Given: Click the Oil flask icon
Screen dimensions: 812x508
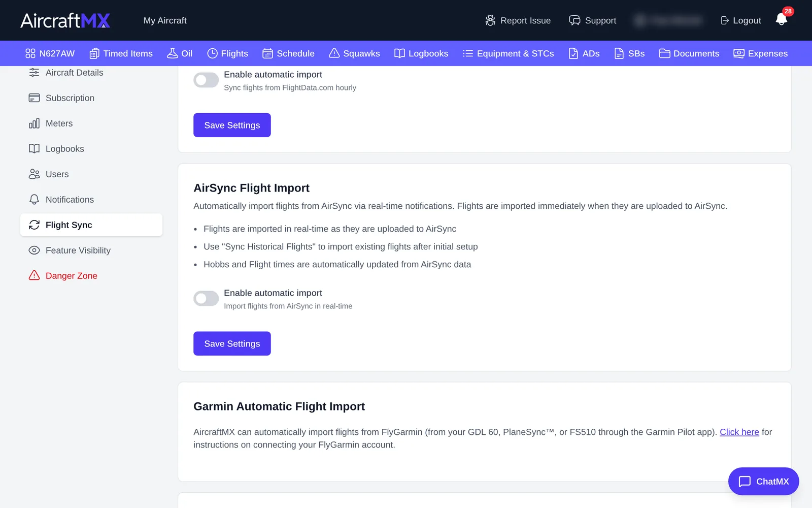Looking at the screenshot, I should [173, 53].
